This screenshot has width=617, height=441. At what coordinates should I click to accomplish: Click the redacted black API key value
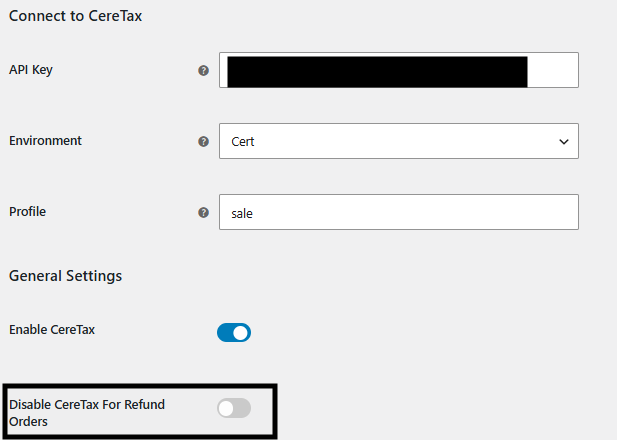coord(377,72)
